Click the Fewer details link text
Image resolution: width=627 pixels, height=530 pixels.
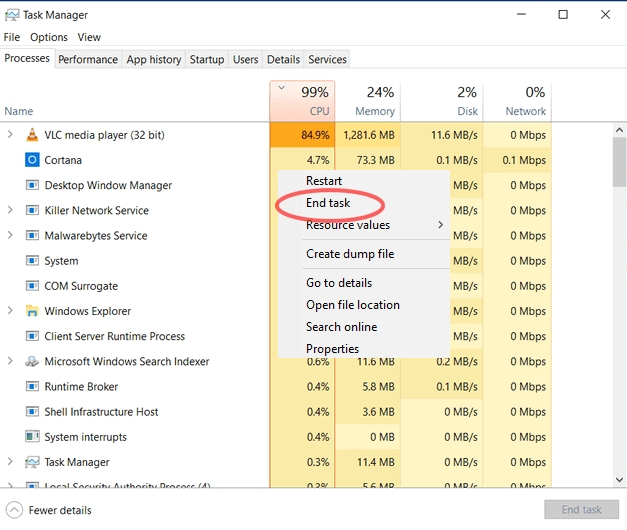[x=60, y=510]
